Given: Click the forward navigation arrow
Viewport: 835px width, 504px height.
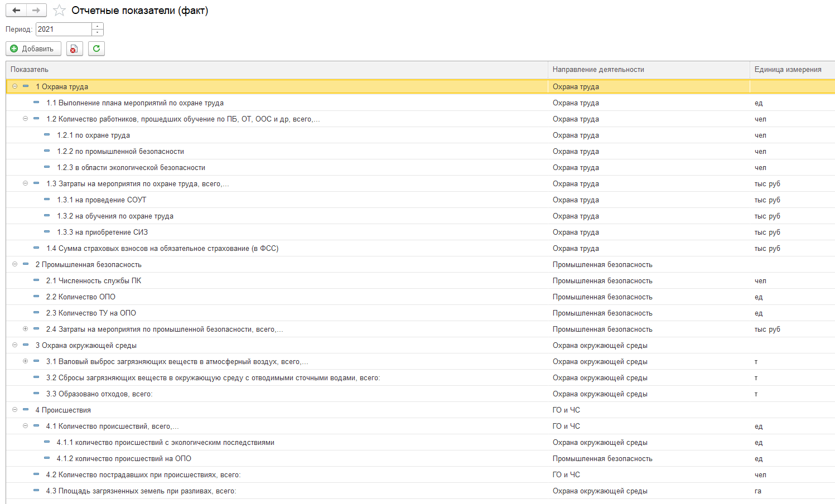Looking at the screenshot, I should 36,11.
